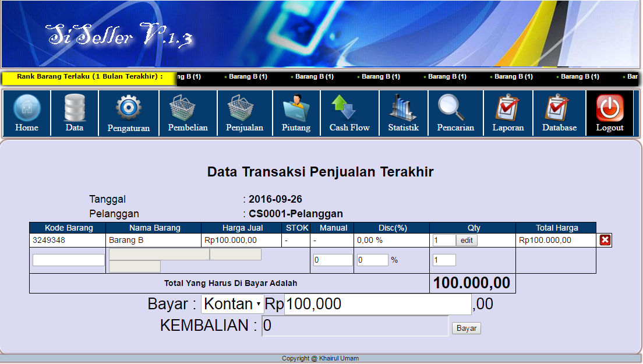Viewport: 643px width, 364px height.
Task: Click edit next to Barang B quantity
Action: pyautogui.click(x=466, y=239)
